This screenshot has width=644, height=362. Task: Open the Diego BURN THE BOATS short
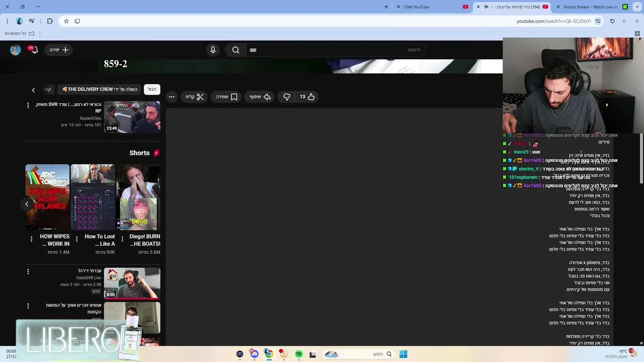(138, 197)
